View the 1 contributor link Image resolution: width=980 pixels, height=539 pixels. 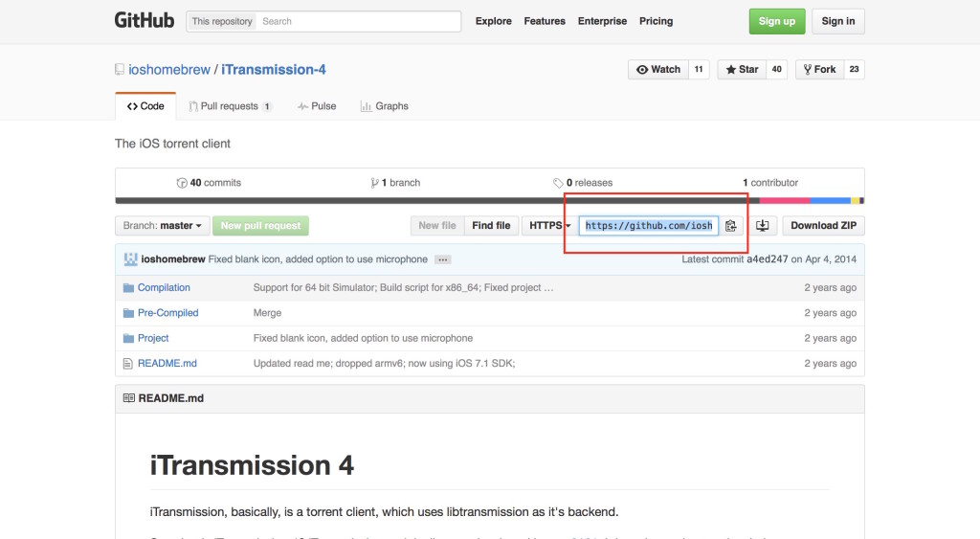770,183
